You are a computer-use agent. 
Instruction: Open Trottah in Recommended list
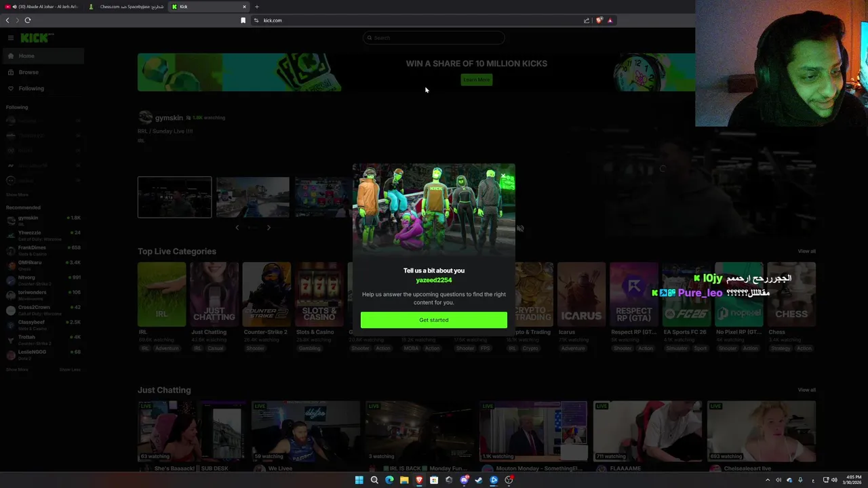pos(42,339)
